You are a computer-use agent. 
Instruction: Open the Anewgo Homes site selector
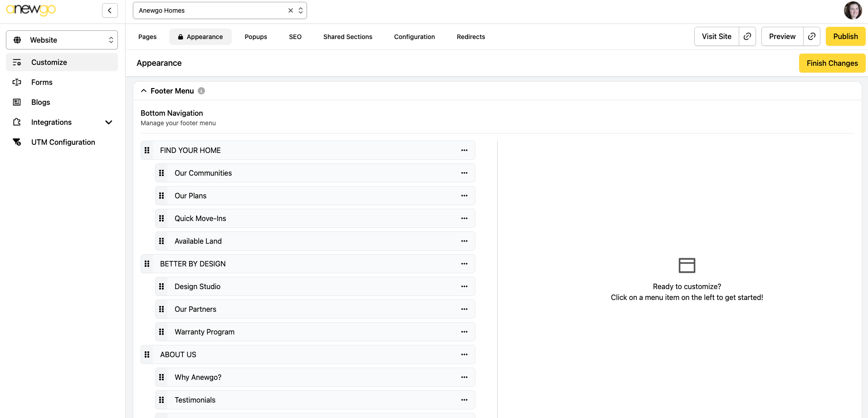coord(213,10)
